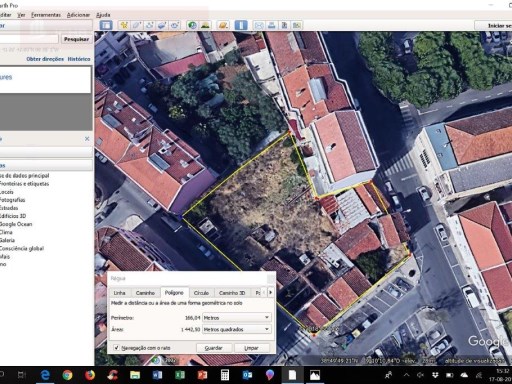This screenshot has height=384, width=512.
Task: Switch to the Caminho tab
Action: coord(145,293)
